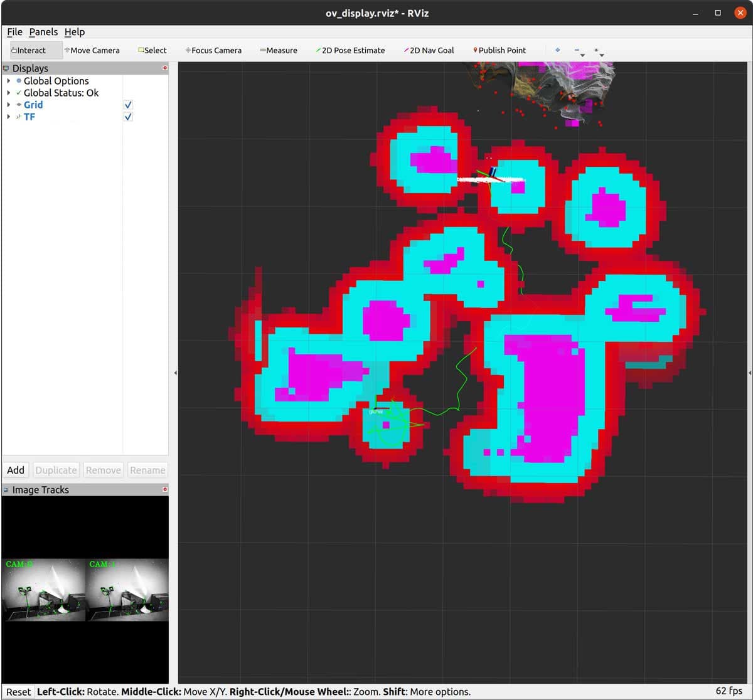Click the plus icon to add a tool

coord(557,50)
